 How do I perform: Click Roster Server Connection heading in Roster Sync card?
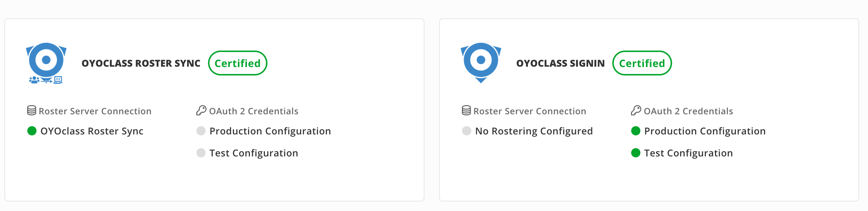pyautogui.click(x=95, y=111)
